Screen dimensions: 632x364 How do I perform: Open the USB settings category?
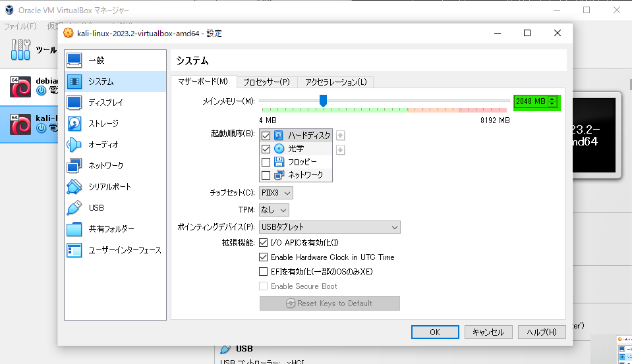(115, 208)
